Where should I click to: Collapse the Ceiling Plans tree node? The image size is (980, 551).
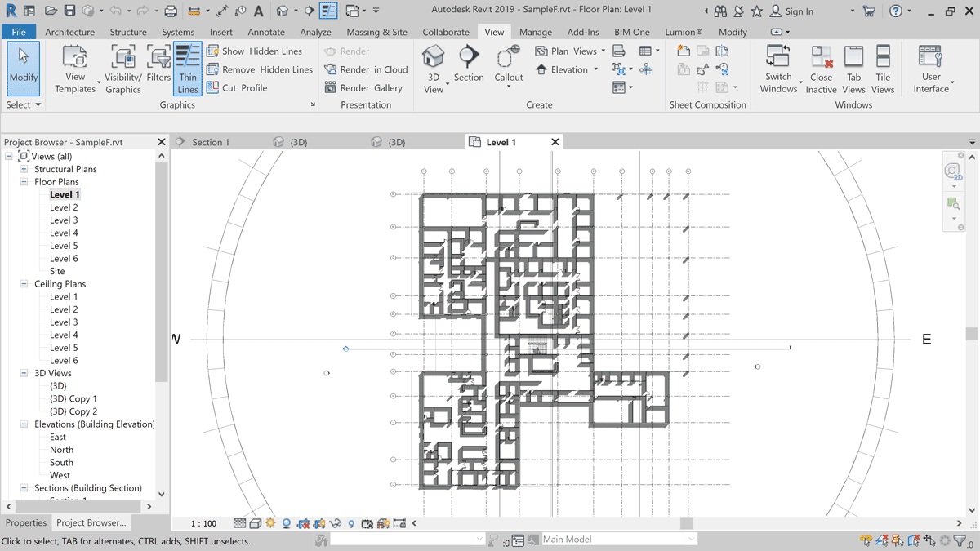[24, 284]
